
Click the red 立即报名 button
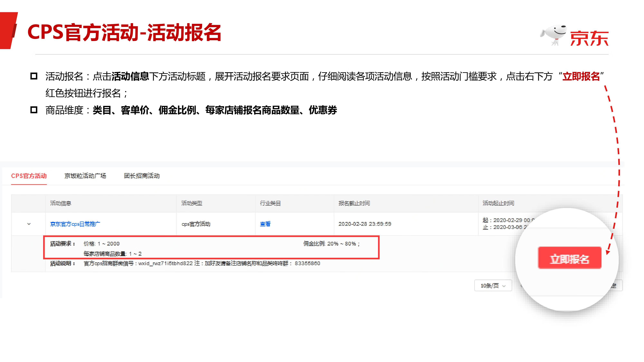click(569, 258)
